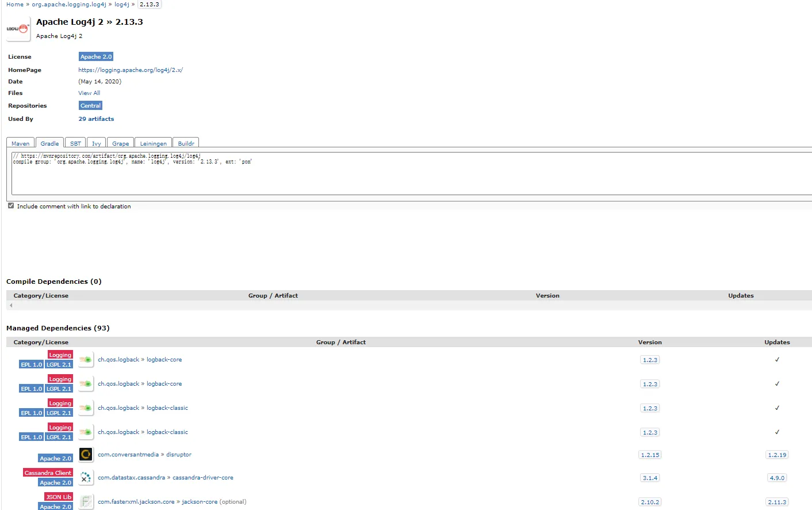812x510 pixels.
Task: Open the Central repository badge
Action: (x=90, y=106)
